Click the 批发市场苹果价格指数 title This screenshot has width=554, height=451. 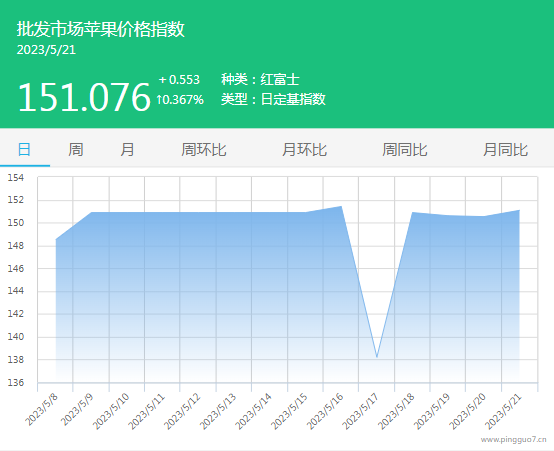(101, 29)
